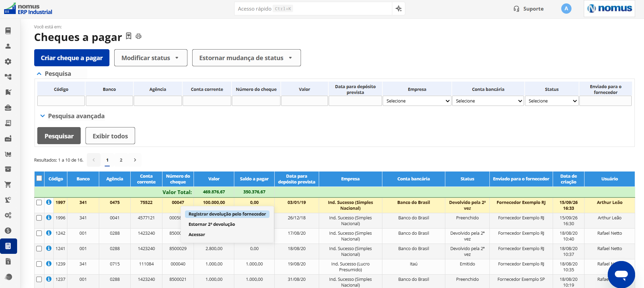The width and height of the screenshot is (644, 288).
Task: Open the dollar coin sidebar icon
Action: point(8,231)
